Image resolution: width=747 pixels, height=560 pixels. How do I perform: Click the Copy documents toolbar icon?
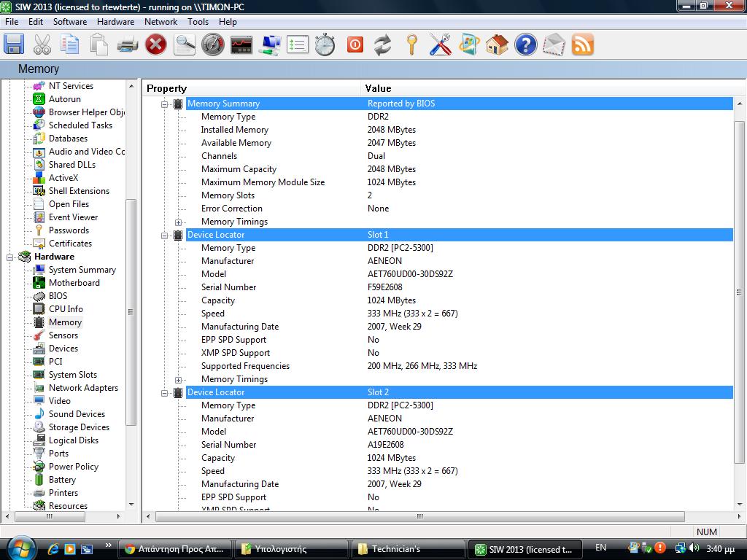coord(71,44)
